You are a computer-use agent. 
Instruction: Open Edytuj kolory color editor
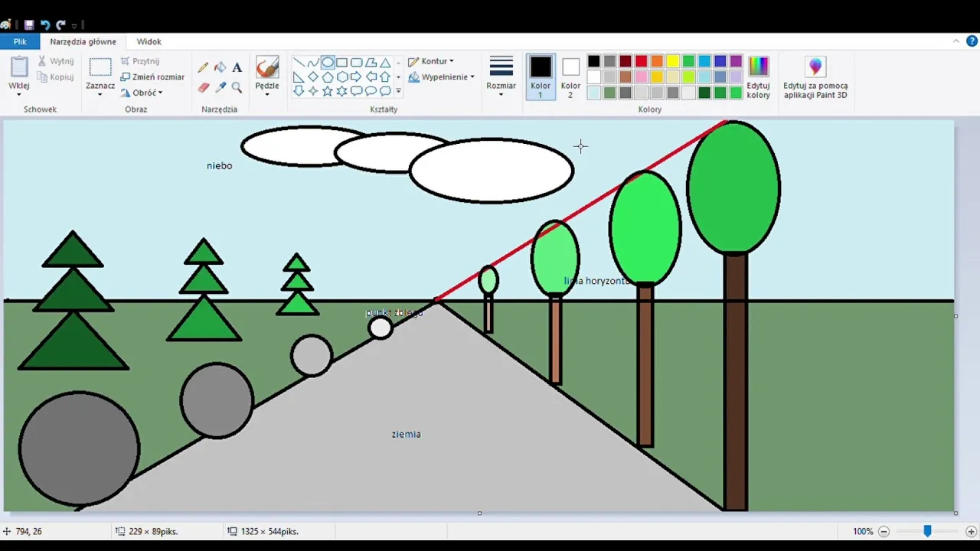pyautogui.click(x=758, y=77)
